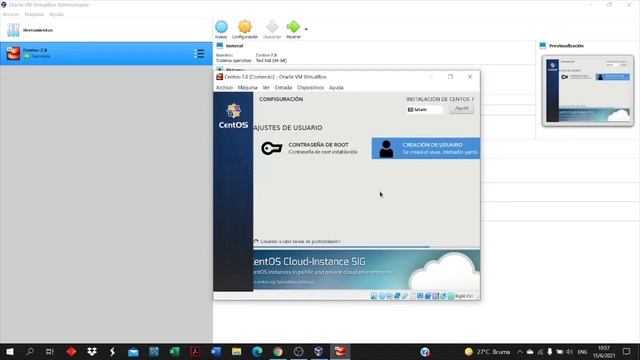Click the recording status icon
Viewport: 640px width, 360px height.
pyautogui.click(x=428, y=296)
